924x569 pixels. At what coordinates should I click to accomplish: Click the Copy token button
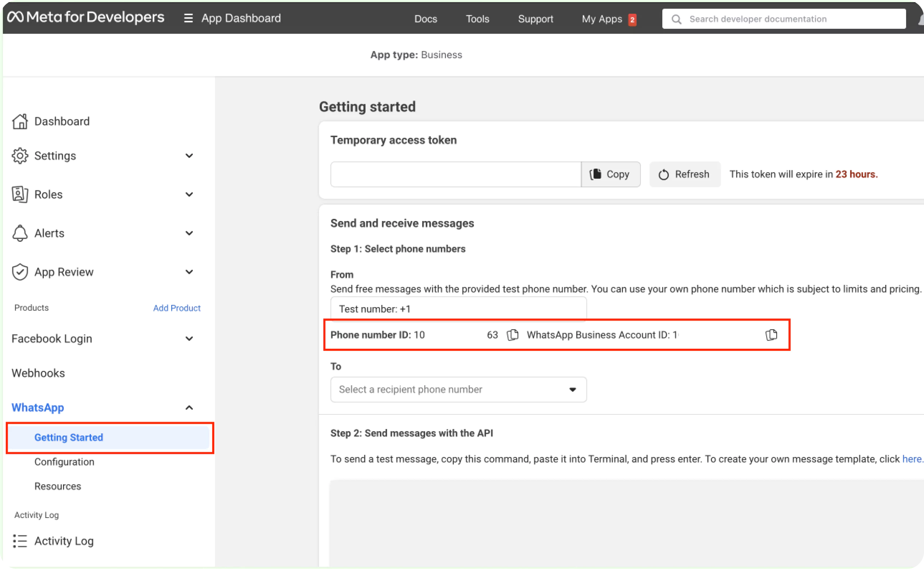point(611,174)
